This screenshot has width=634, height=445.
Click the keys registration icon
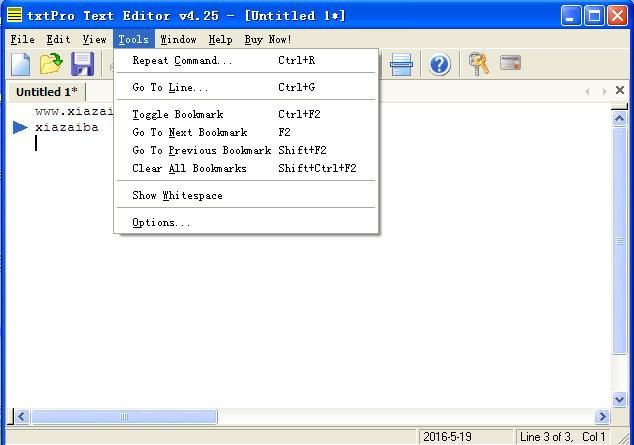[478, 64]
